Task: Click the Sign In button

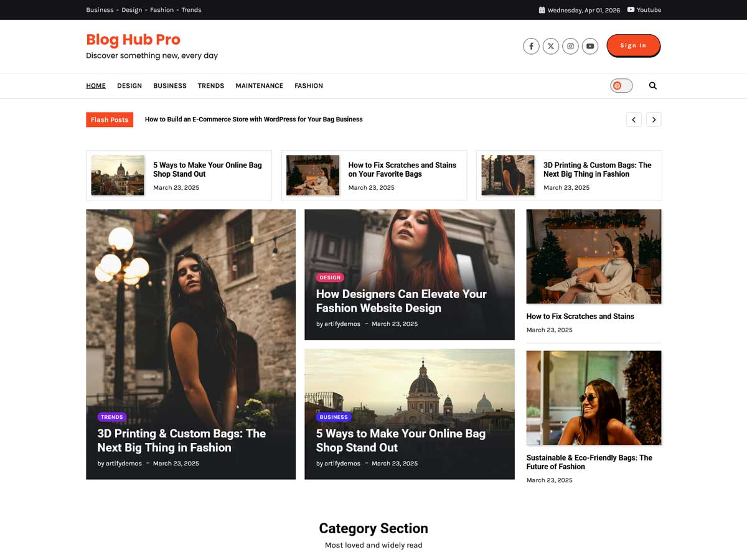Action: click(633, 45)
